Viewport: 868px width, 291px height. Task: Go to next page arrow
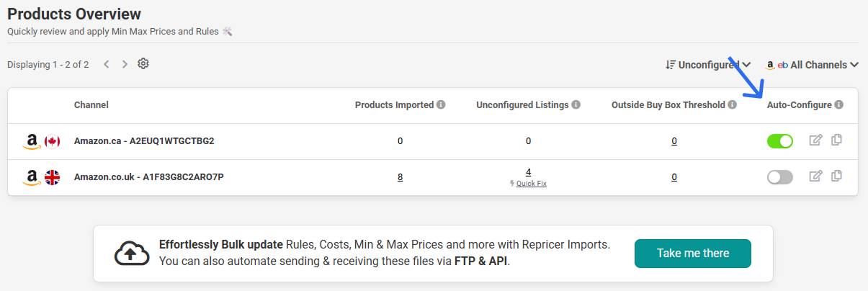tap(125, 64)
